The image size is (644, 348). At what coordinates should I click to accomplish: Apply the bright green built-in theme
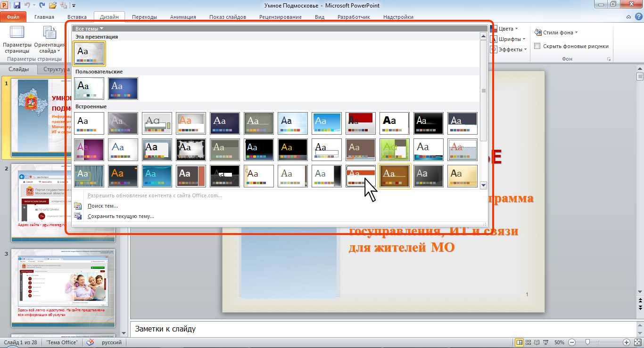coord(395,149)
